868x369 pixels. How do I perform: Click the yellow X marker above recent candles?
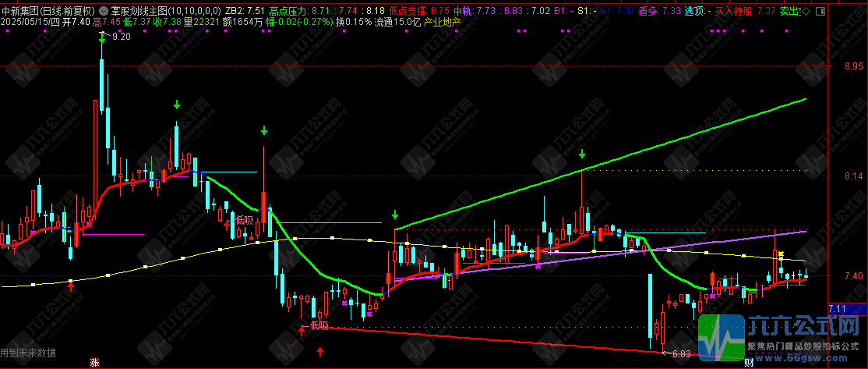click(781, 254)
